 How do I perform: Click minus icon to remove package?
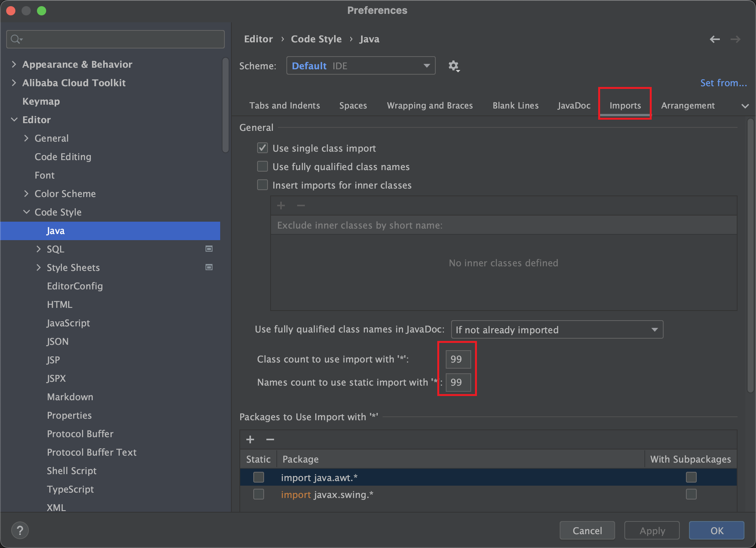270,439
